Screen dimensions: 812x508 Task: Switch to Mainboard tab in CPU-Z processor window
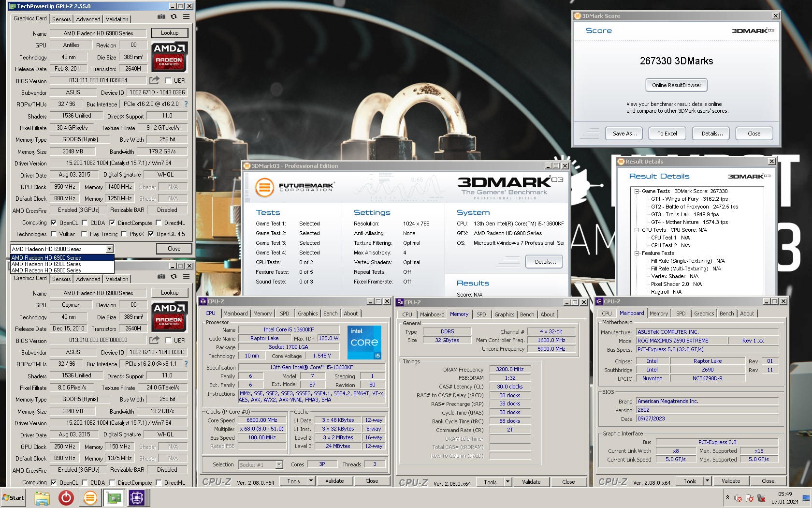click(x=235, y=314)
